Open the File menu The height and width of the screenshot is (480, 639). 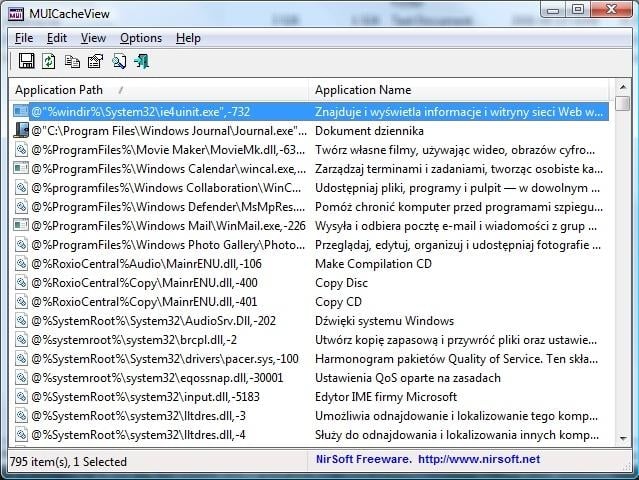tap(24, 38)
